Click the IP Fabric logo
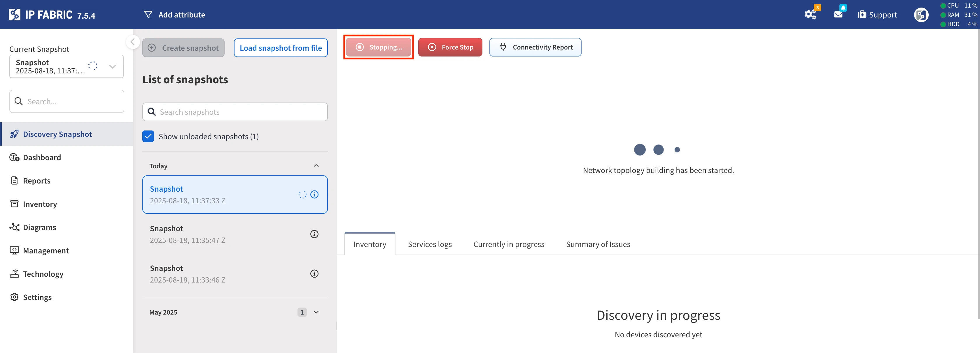This screenshot has width=980, height=353. (15, 15)
